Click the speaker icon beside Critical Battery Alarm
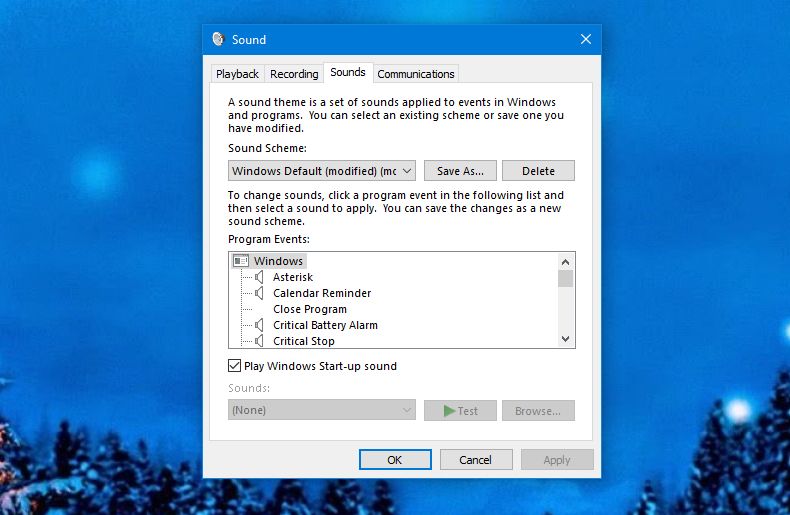Viewport: 790px width, 515px height. pos(259,325)
